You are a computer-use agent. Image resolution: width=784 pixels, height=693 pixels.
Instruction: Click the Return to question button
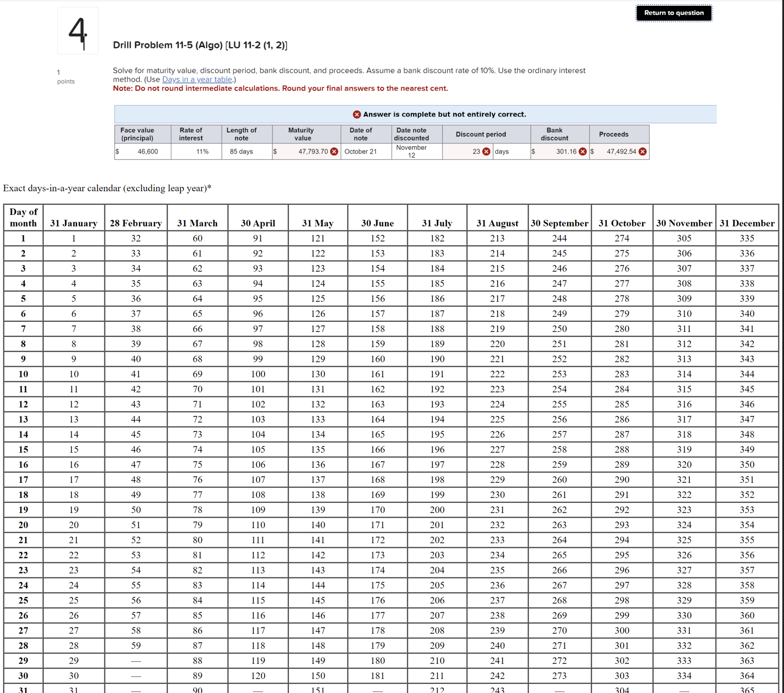click(674, 13)
